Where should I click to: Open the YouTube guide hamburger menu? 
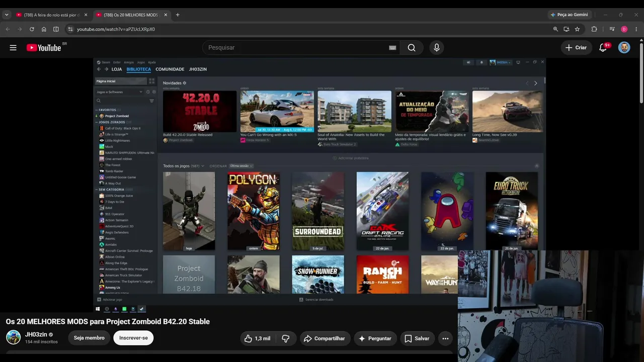[x=13, y=48]
